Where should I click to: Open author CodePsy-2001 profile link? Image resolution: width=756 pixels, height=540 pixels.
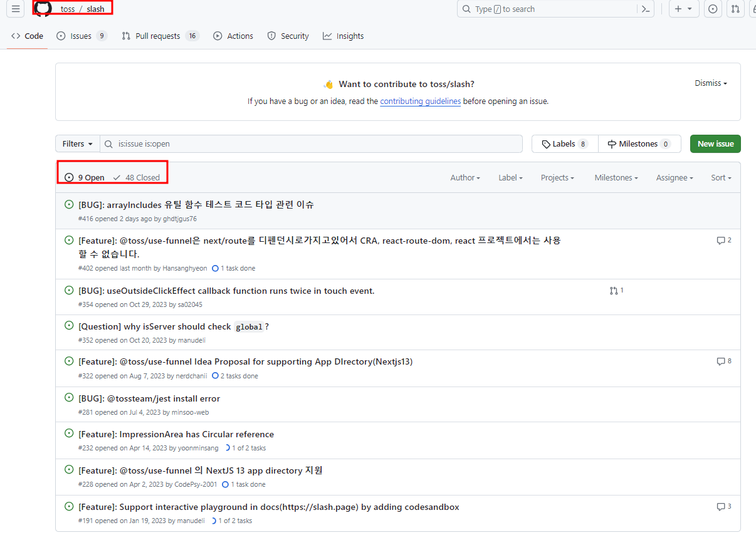click(x=196, y=484)
